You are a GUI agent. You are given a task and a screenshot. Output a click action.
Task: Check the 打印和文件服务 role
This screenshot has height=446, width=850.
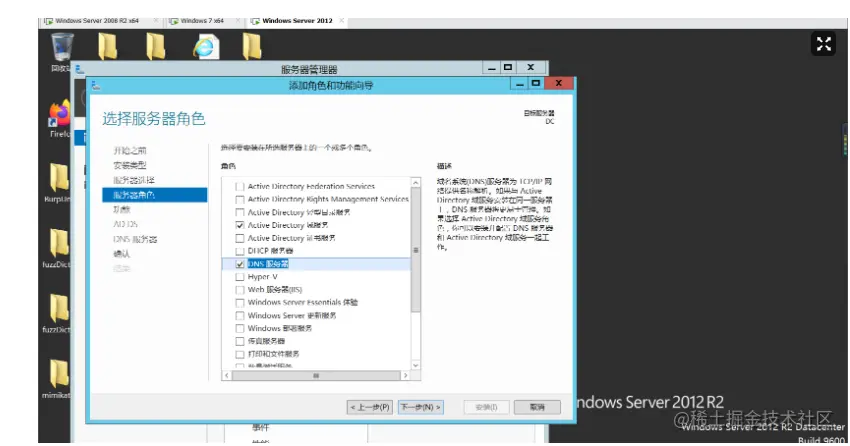coord(240,354)
